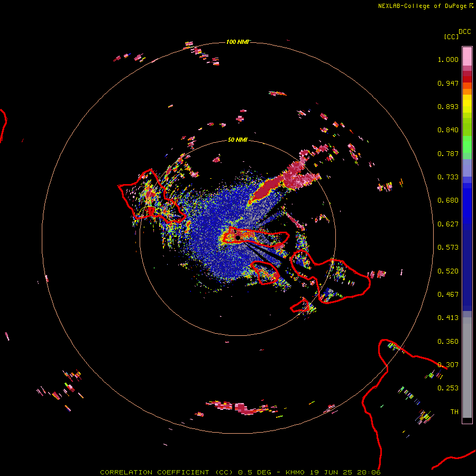476x476 pixels.
Task: Click the light green color bar segment
Action: pyautogui.click(x=467, y=144)
